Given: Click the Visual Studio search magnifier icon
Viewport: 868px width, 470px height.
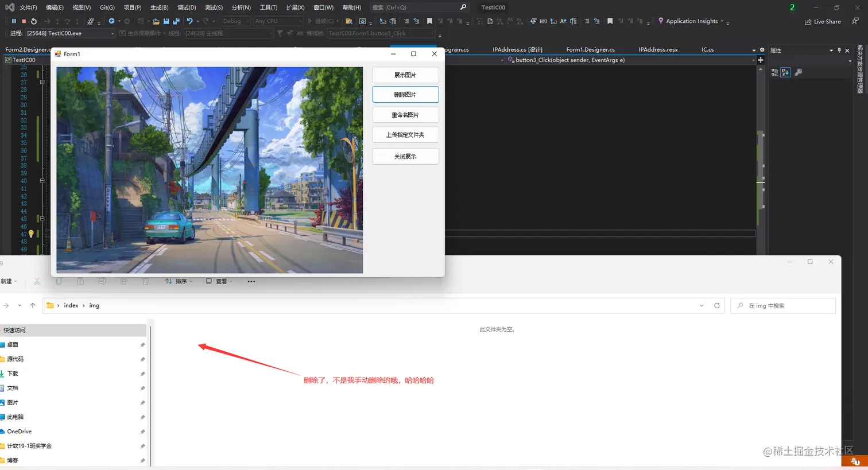Looking at the screenshot, I should (x=464, y=7).
